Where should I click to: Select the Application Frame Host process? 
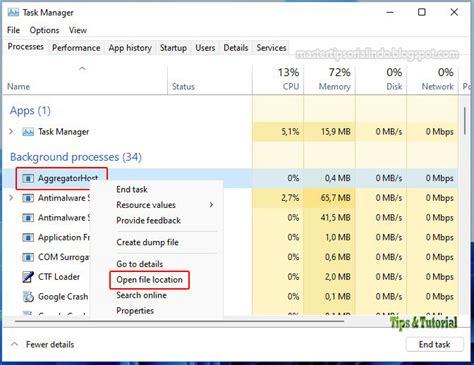(64, 238)
